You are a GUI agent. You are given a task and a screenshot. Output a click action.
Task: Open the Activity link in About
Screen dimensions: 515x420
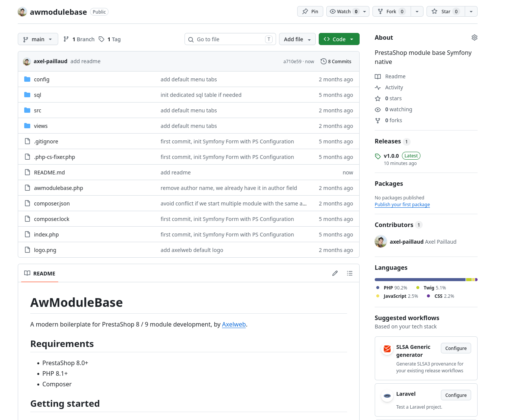point(394,87)
